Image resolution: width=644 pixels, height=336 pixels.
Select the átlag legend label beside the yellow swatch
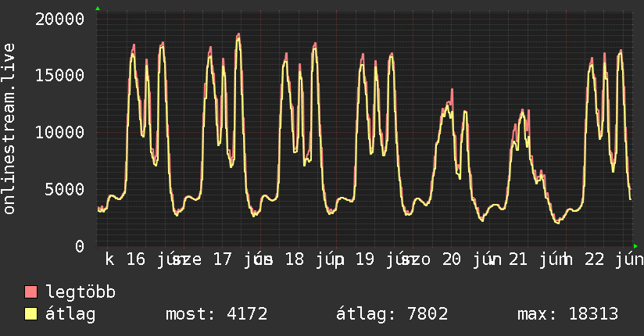pos(70,314)
